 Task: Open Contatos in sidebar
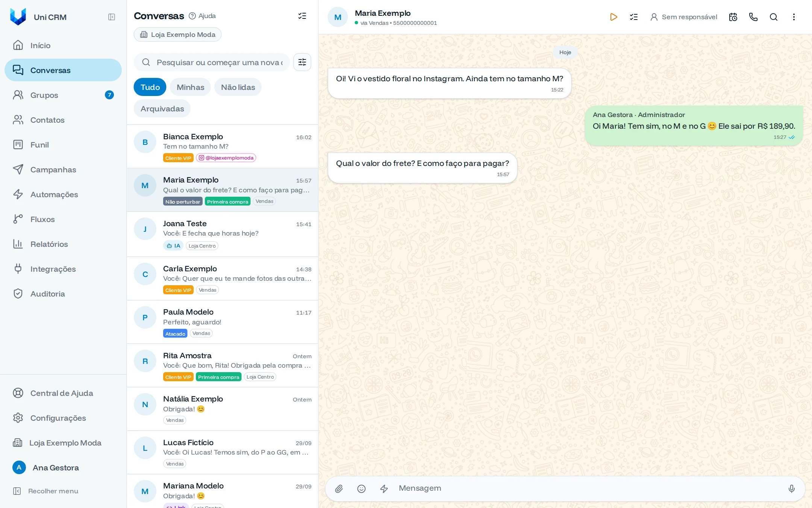(x=63, y=120)
